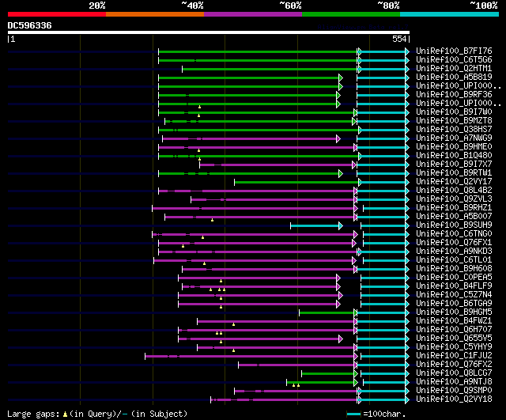Viewport: 506px width, 420px height.
Task: Open hit UniRef100_B9I7W0
Action: pos(454,112)
